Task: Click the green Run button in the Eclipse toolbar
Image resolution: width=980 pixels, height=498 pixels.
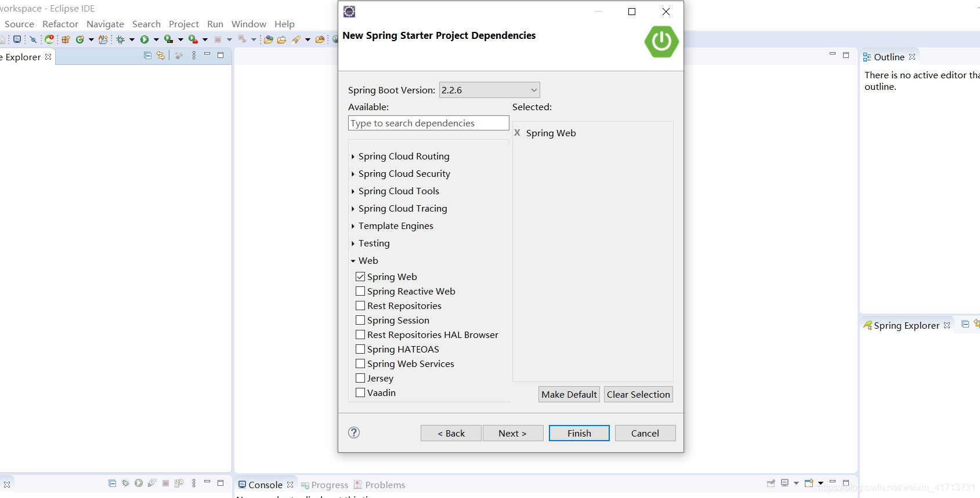Action: (144, 39)
